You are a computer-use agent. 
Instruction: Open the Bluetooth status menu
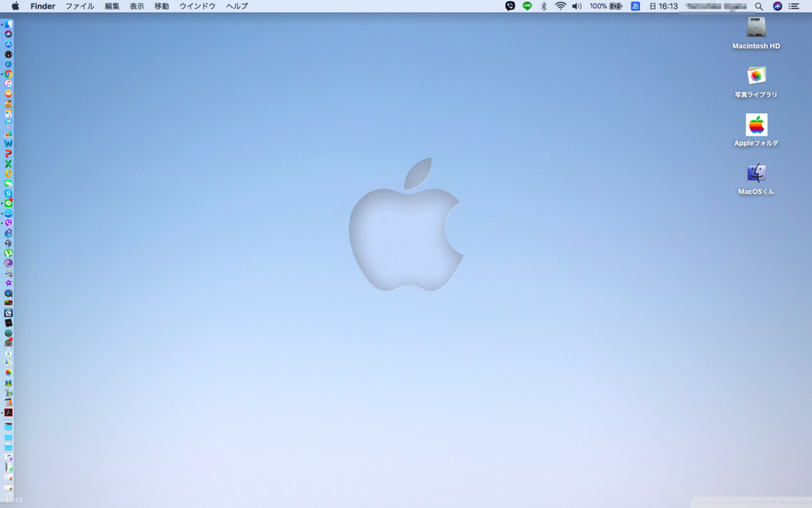click(544, 6)
